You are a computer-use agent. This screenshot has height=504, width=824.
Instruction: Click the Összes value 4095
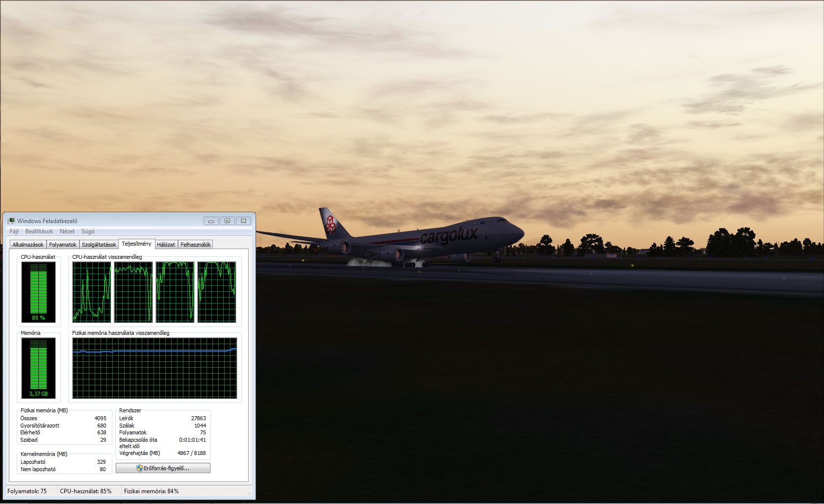pyautogui.click(x=101, y=418)
